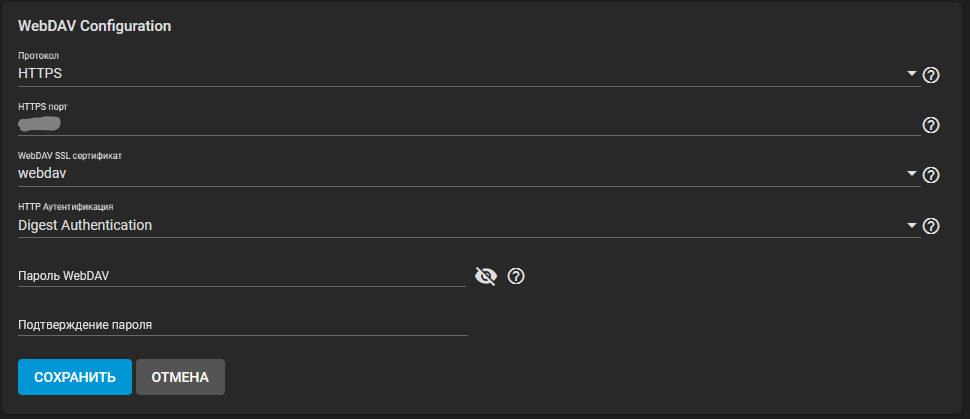The width and height of the screenshot is (970, 419).
Task: Expand the SSL сертификат dropdown arrow
Action: [912, 174]
